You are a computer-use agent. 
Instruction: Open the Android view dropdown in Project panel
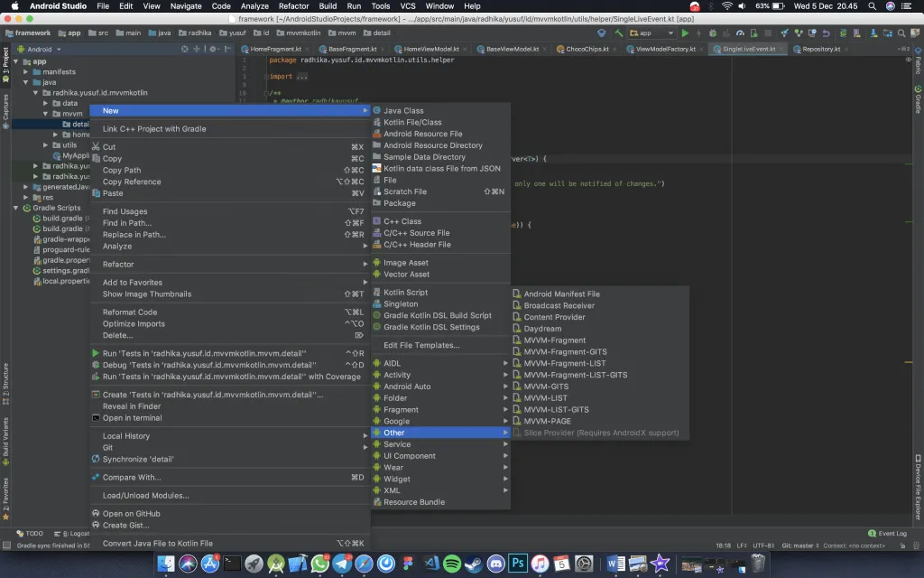[39, 49]
